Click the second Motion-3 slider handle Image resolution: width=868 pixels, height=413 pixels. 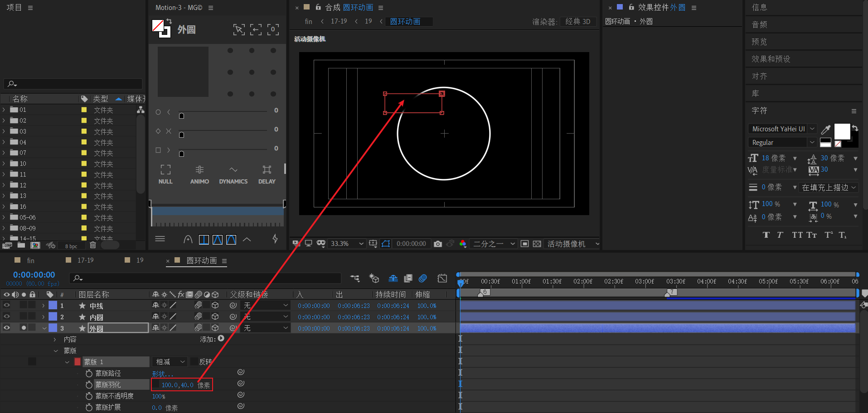(x=181, y=135)
